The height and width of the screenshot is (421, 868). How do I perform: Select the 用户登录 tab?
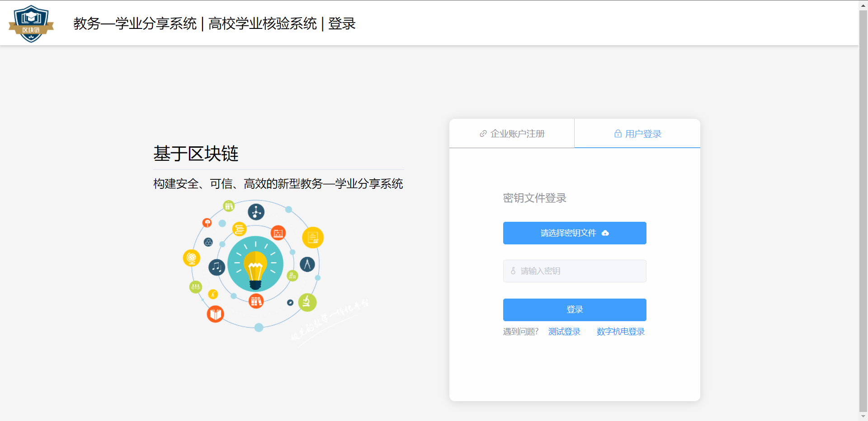pyautogui.click(x=637, y=134)
